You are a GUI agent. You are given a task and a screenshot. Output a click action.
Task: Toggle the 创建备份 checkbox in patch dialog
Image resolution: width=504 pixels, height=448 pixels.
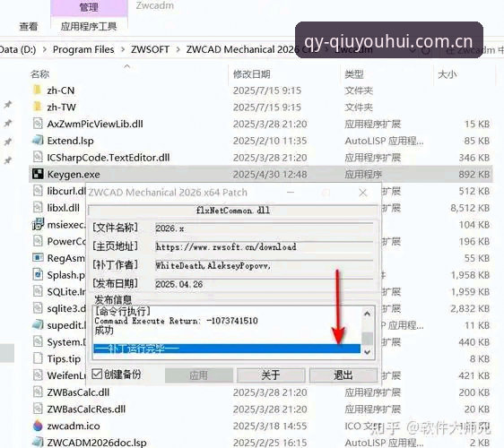coord(97,374)
